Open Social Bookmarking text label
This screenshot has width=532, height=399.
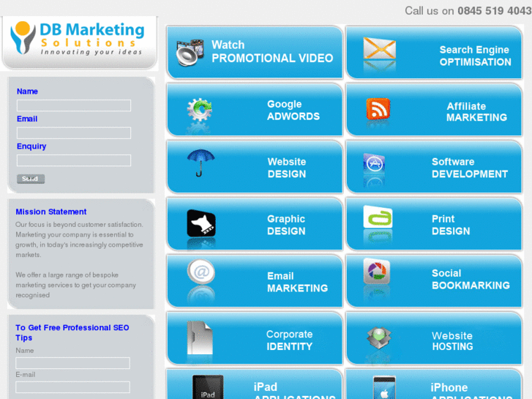(471, 279)
